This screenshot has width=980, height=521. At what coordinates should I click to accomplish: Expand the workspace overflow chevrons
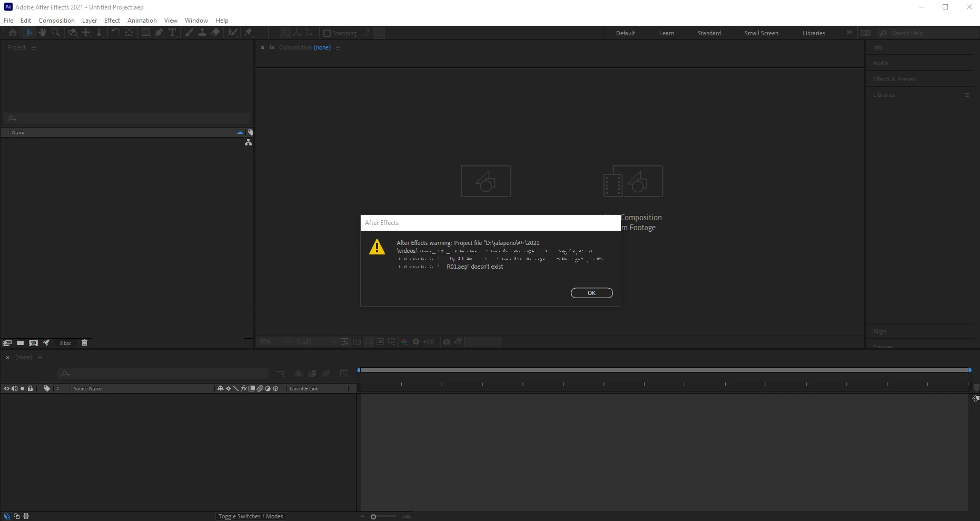849,33
